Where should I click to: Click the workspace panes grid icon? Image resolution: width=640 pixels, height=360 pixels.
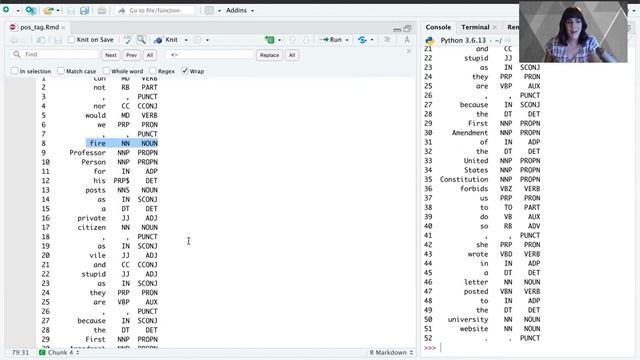pyautogui.click(x=209, y=10)
